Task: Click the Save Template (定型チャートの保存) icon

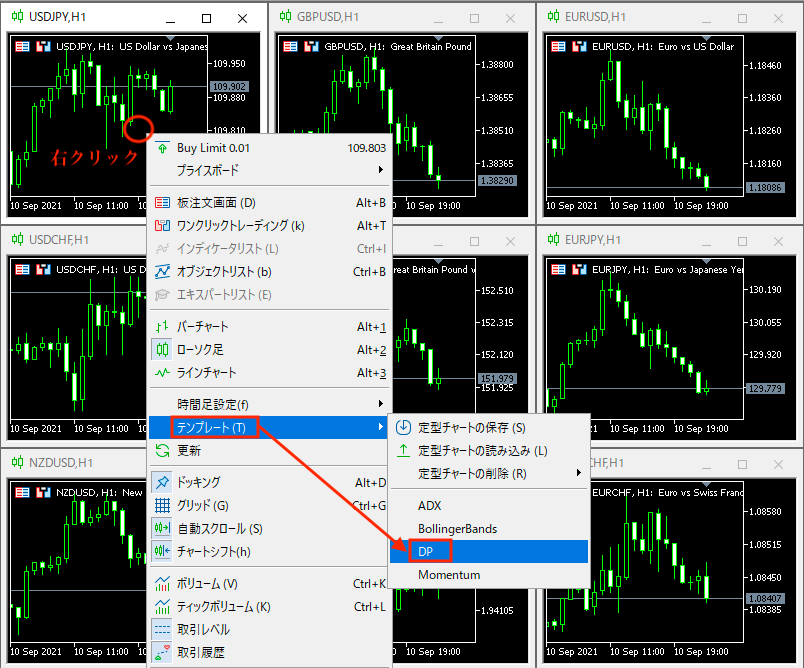Action: 404,428
